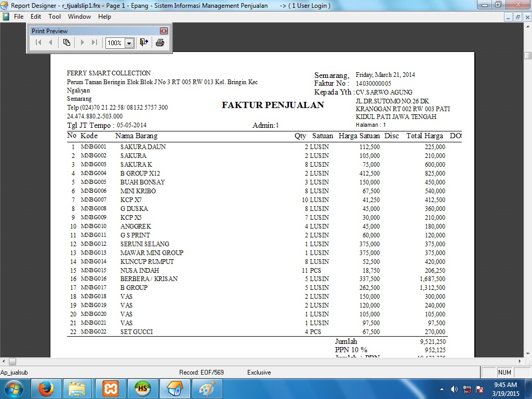This screenshot has height=399, width=532.
Task: Close the Print Preview toolbar
Action: (x=164, y=31)
